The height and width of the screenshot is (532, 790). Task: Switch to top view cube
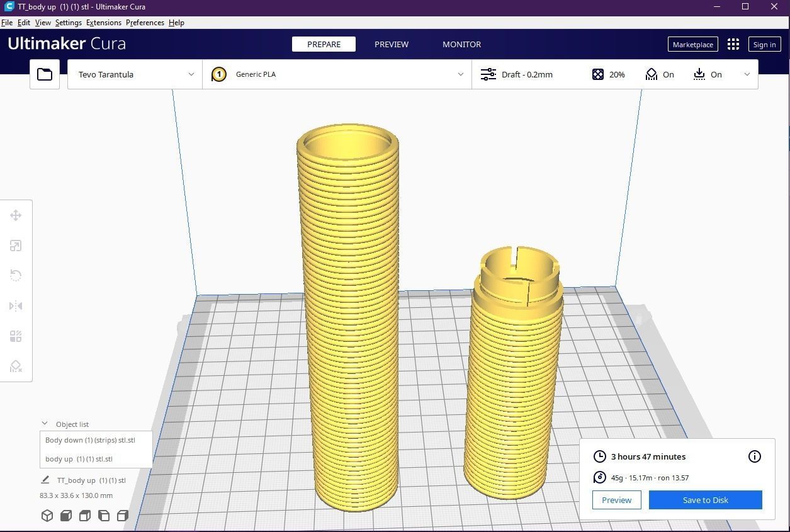click(x=85, y=516)
